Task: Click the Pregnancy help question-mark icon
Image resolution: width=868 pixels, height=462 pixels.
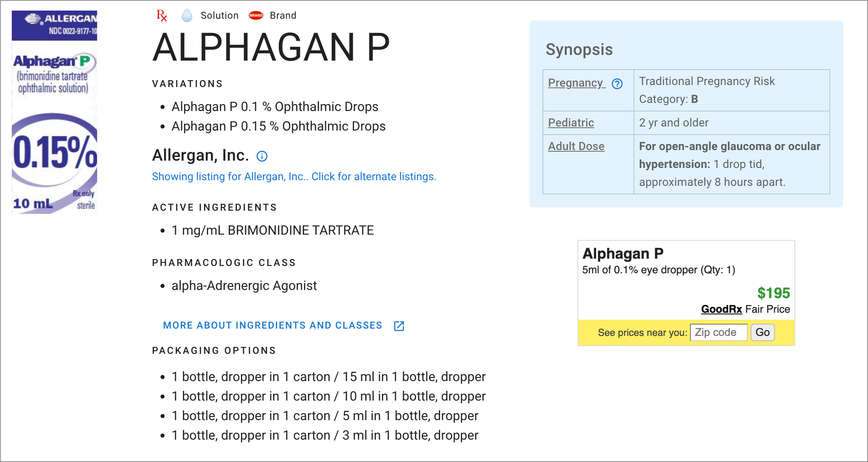Action: click(x=617, y=84)
